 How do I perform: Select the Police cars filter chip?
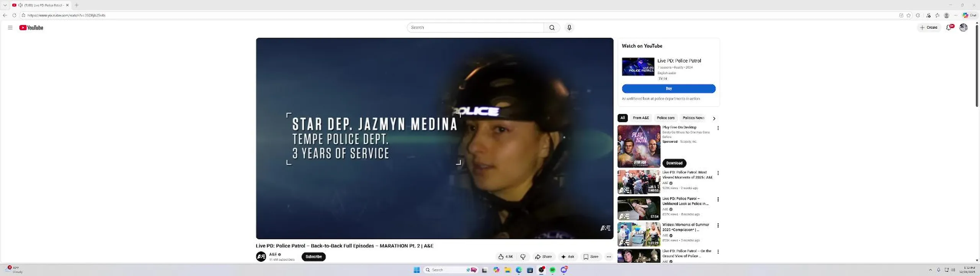pyautogui.click(x=665, y=118)
